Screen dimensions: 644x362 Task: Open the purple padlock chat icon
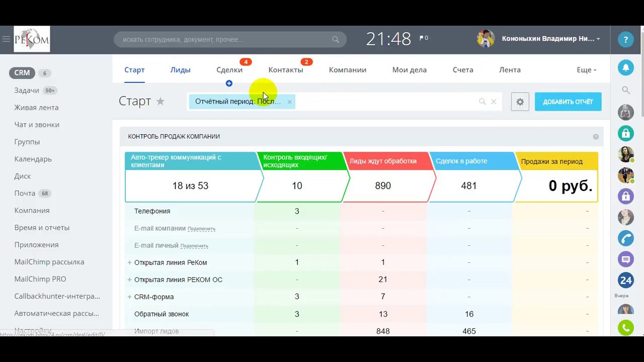[x=626, y=196]
